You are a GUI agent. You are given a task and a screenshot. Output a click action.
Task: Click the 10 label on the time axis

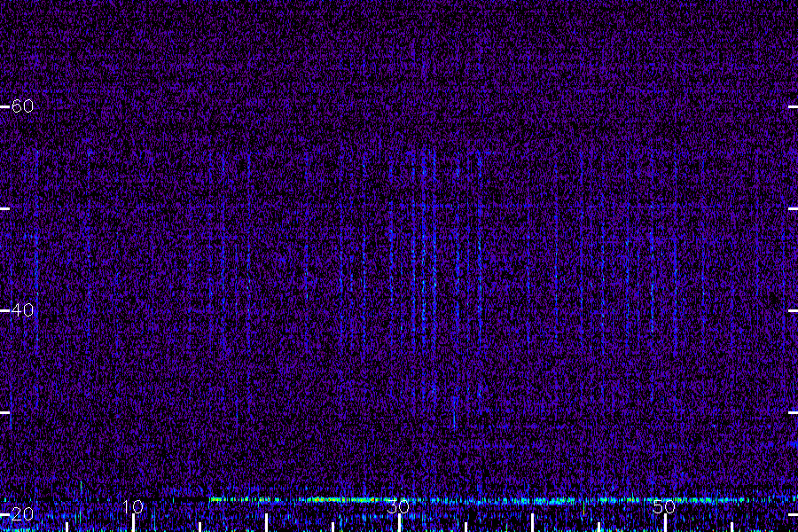pyautogui.click(x=133, y=506)
